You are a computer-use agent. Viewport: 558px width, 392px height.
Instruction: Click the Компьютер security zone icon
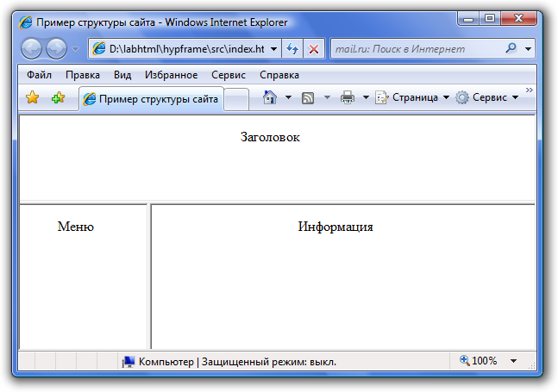click(129, 362)
